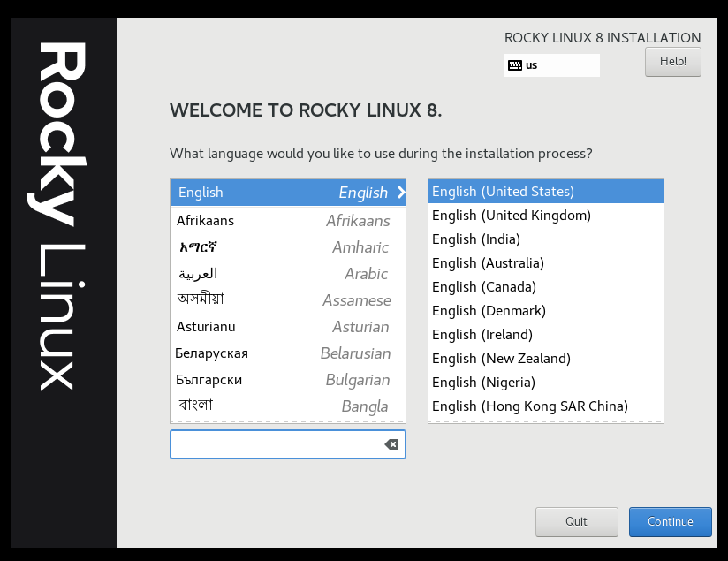The width and height of the screenshot is (728, 561).
Task: Choose English (Denmark) locale
Action: click(545, 311)
